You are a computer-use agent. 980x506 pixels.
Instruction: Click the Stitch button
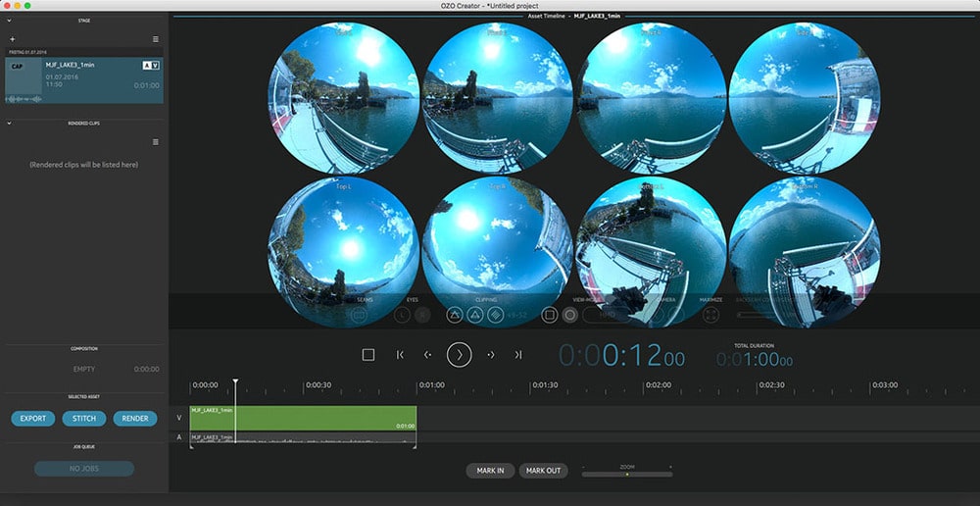(x=84, y=419)
